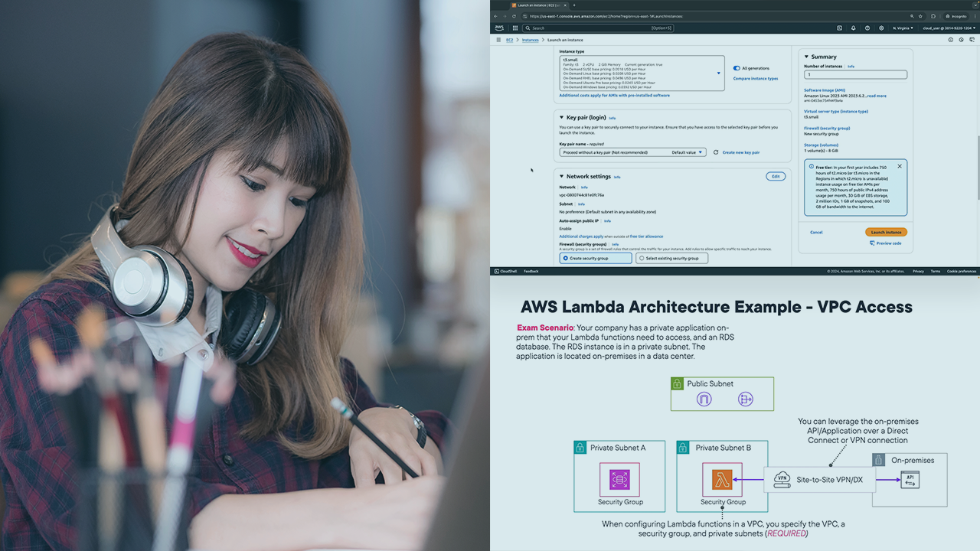Go to Instances in the breadcrumb

[530, 40]
